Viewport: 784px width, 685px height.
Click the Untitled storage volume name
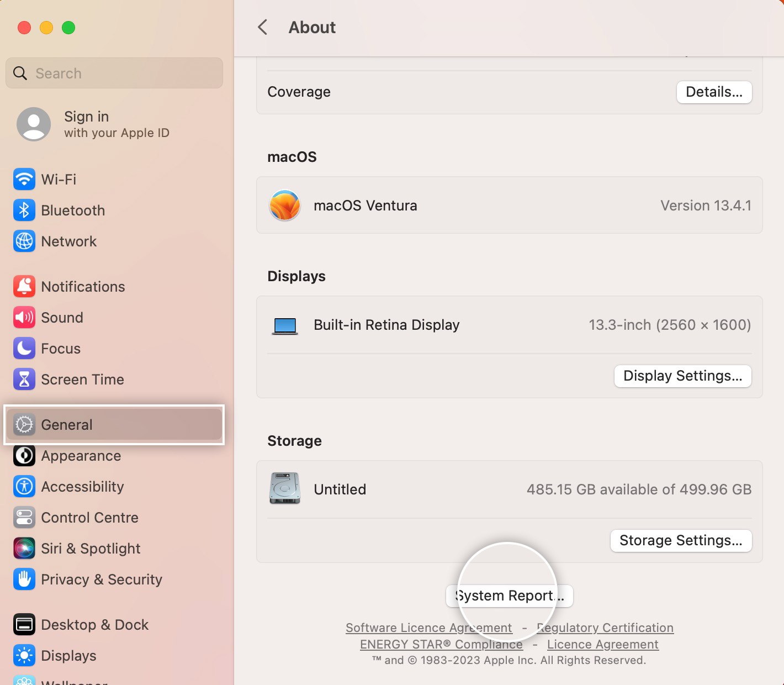click(x=340, y=489)
